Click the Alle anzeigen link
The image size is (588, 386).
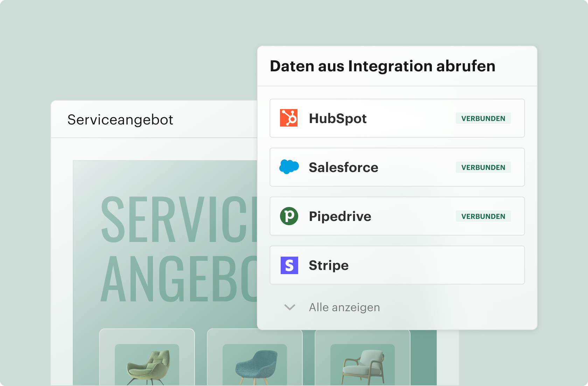coord(344,307)
